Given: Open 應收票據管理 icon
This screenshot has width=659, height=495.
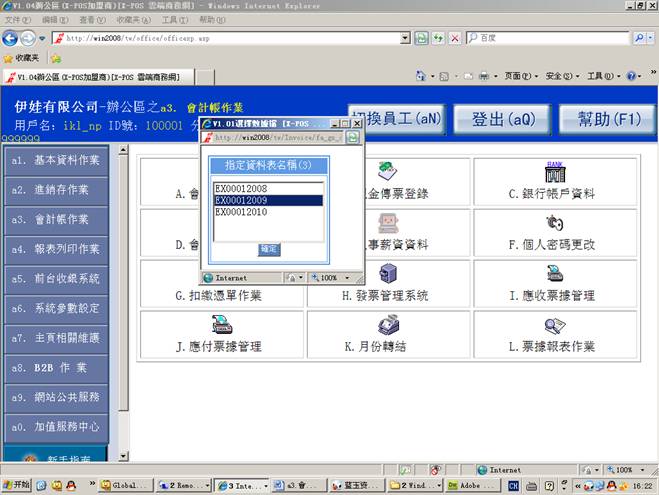Looking at the screenshot, I should (x=554, y=273).
